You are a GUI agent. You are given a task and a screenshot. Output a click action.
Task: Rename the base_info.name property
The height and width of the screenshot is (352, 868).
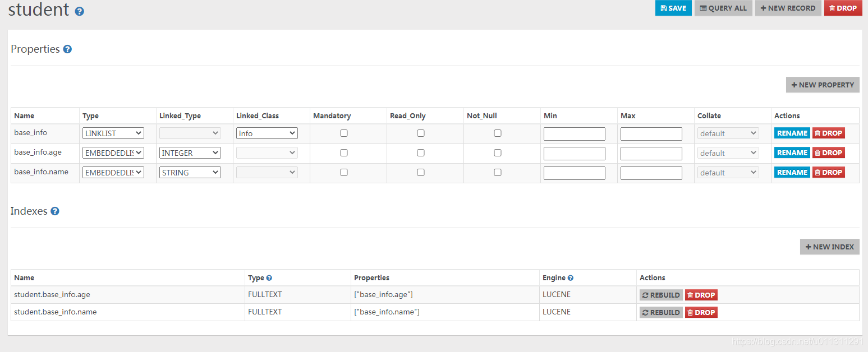[x=792, y=173]
